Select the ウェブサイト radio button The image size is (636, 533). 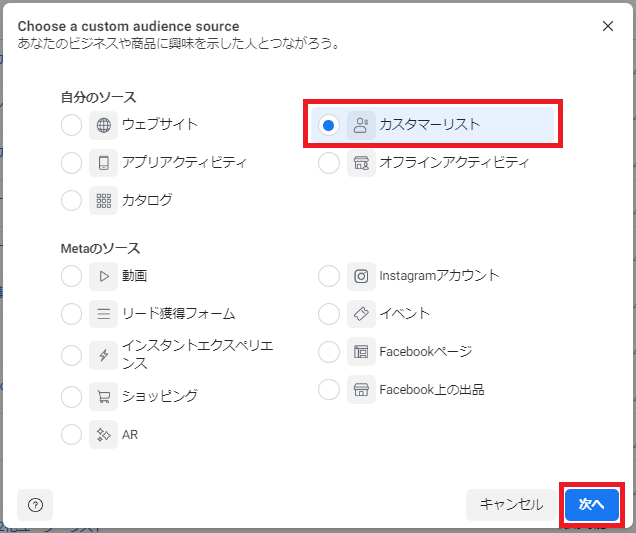(72, 125)
